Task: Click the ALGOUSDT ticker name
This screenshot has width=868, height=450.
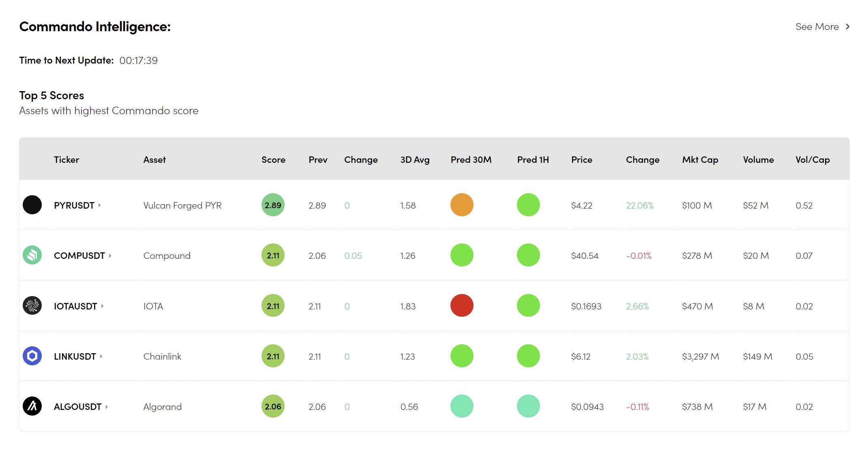Action: (x=77, y=407)
